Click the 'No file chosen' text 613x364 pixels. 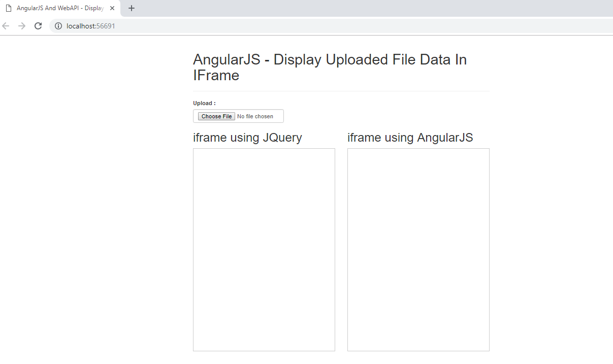255,116
